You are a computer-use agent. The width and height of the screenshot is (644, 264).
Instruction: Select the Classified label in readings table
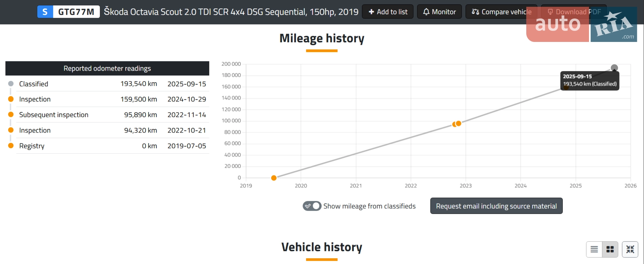[x=34, y=84]
